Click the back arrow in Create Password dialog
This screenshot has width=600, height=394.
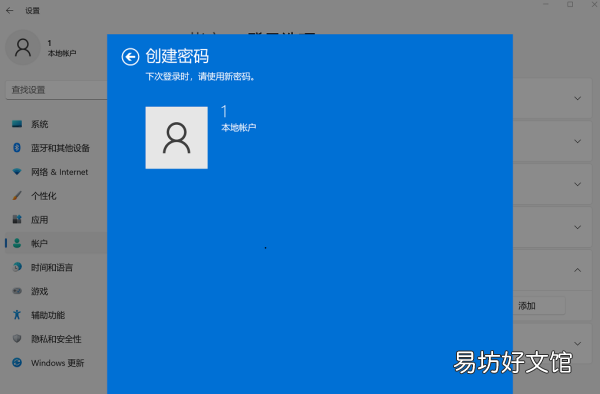(x=130, y=57)
